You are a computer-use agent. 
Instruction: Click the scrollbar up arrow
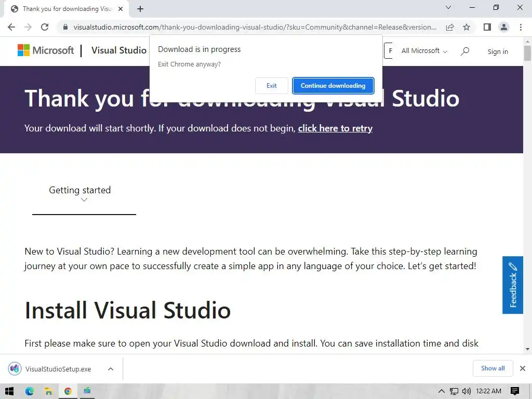(527, 42)
